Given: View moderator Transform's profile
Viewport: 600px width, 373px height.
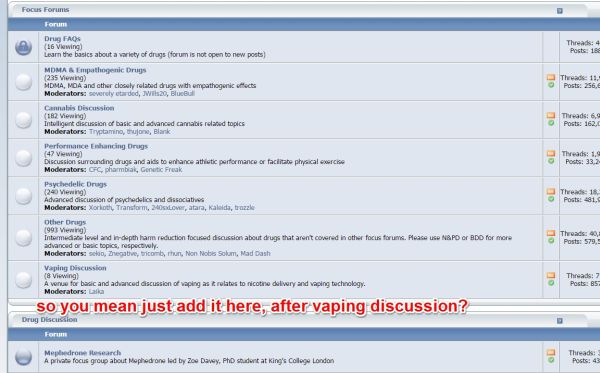Looking at the screenshot, I should point(132,208).
